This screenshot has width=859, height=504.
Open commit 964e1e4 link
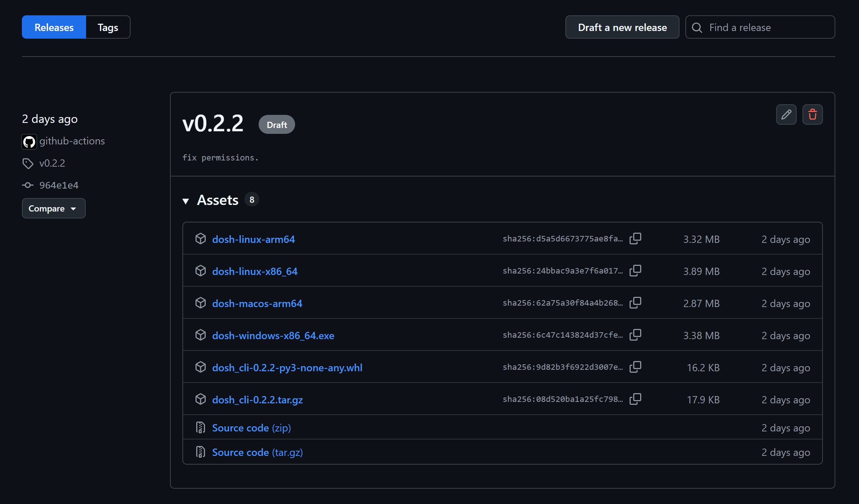coord(59,185)
